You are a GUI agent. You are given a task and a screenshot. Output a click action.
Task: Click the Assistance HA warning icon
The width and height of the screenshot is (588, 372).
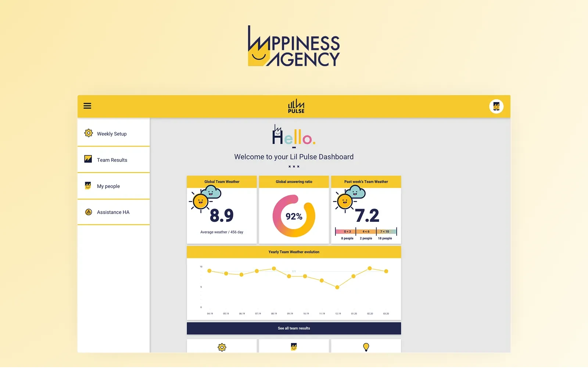pos(88,212)
